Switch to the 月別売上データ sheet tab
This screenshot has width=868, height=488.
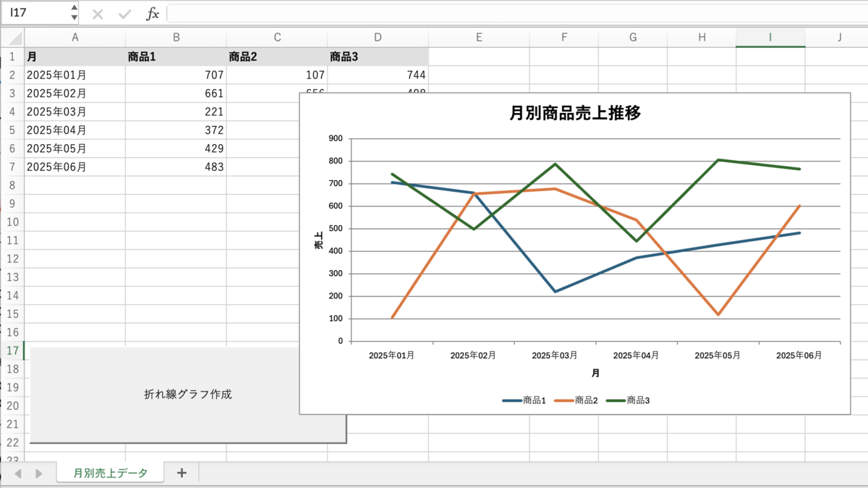coord(110,472)
